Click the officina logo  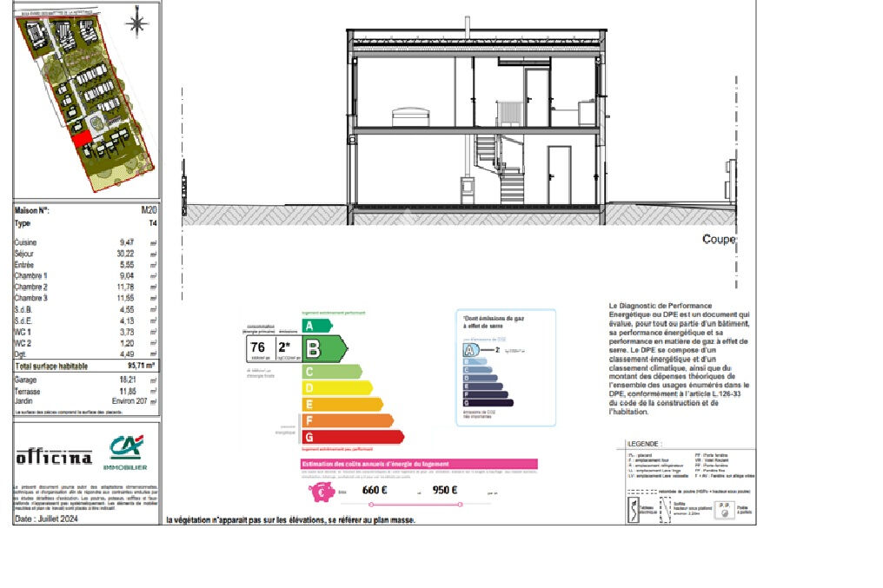coord(54,457)
